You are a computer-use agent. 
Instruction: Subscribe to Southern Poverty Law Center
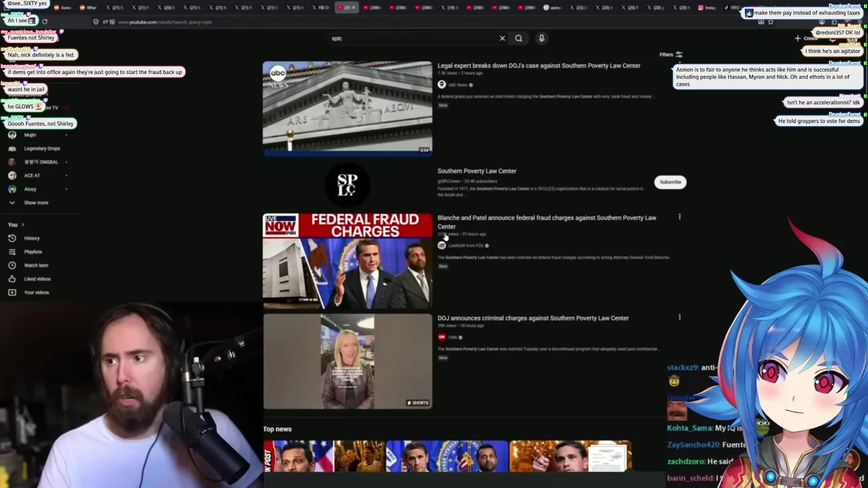coord(670,182)
